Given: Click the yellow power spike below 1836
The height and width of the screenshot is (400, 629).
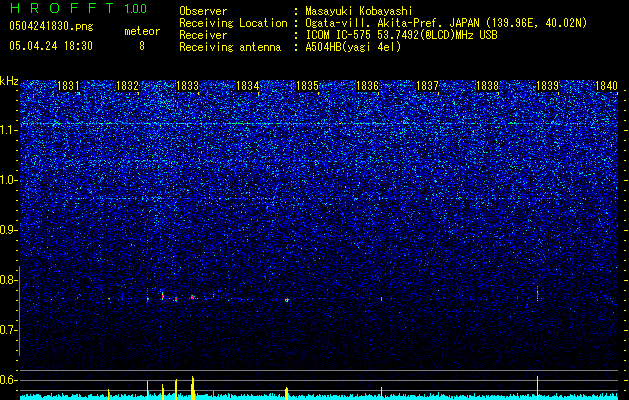Looking at the screenshot, I should pyautogui.click(x=381, y=393).
